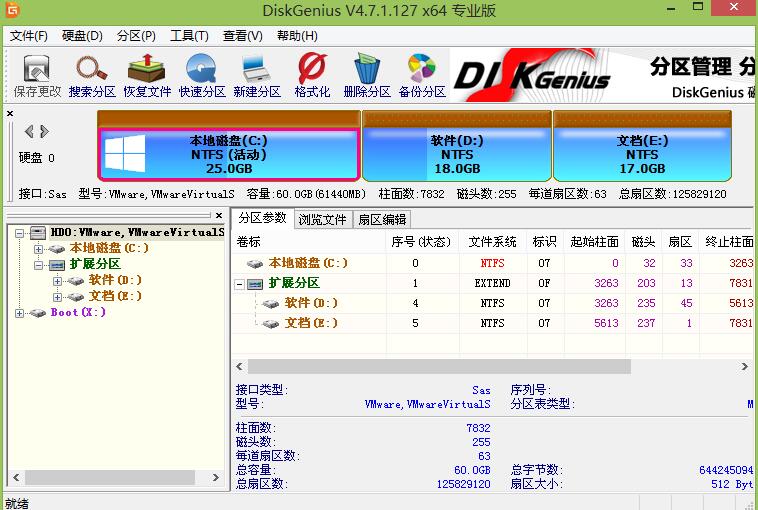Sort by 文件系统 column header
Screen dimensions: 758x510
pos(492,241)
